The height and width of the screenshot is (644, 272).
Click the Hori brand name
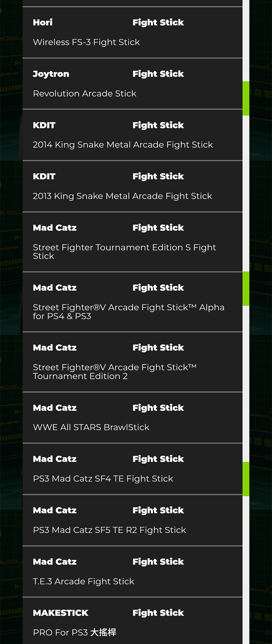pyautogui.click(x=43, y=22)
